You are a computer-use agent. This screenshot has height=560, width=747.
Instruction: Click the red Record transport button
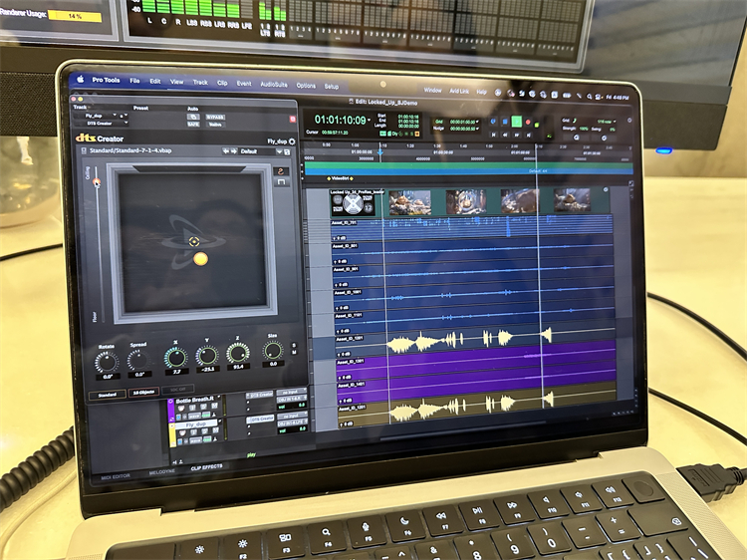tap(528, 123)
